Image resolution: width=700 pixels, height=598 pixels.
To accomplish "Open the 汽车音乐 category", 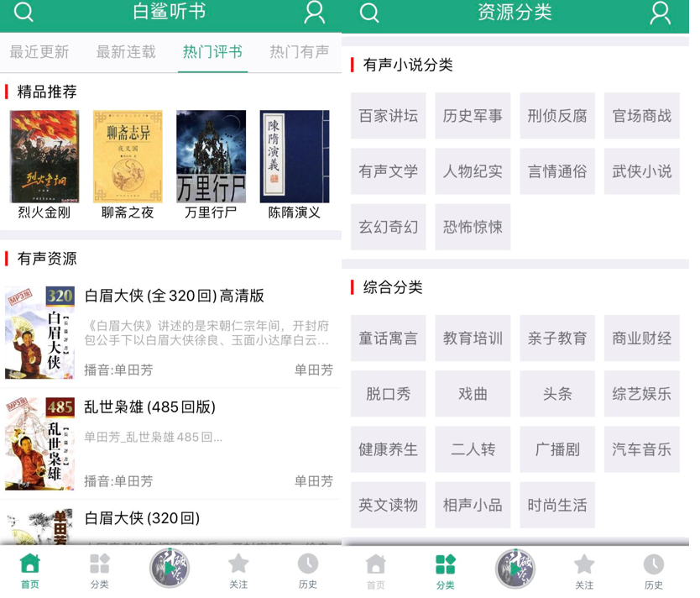I will pyautogui.click(x=642, y=449).
